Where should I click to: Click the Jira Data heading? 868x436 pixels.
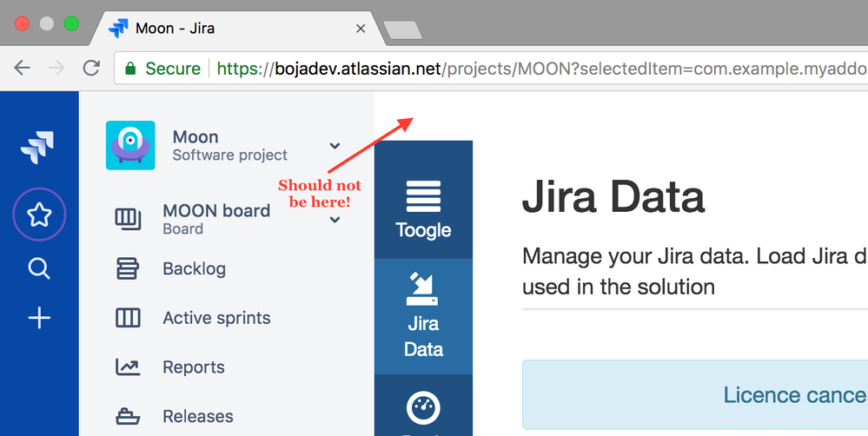point(613,197)
